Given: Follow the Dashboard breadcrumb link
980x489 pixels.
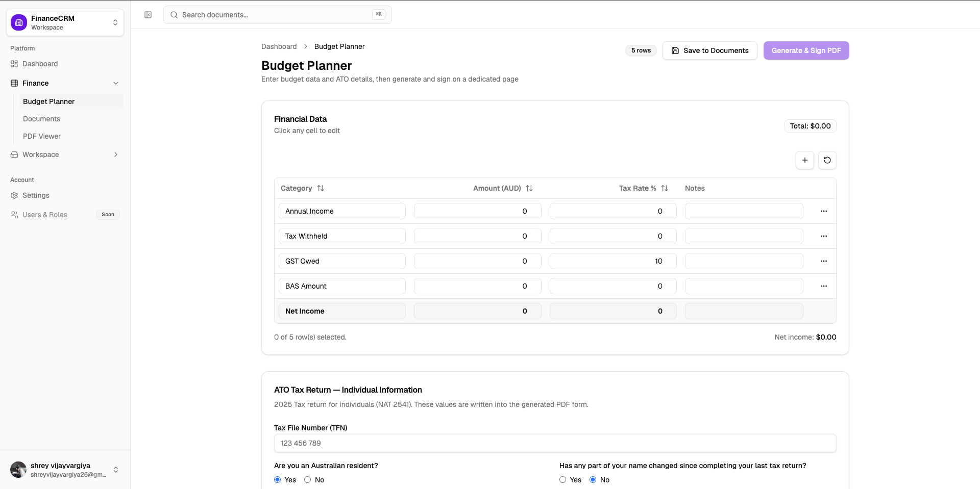Looking at the screenshot, I should [279, 46].
